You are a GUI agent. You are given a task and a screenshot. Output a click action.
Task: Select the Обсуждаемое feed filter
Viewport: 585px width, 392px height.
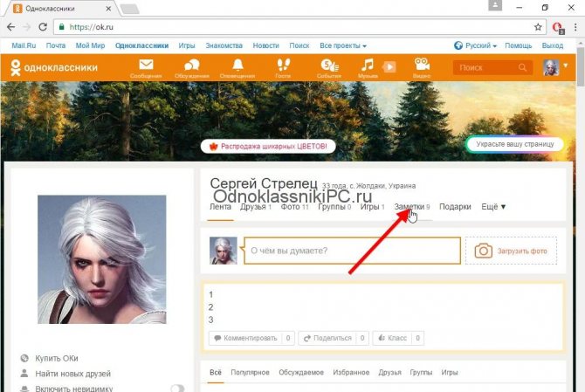click(x=301, y=372)
